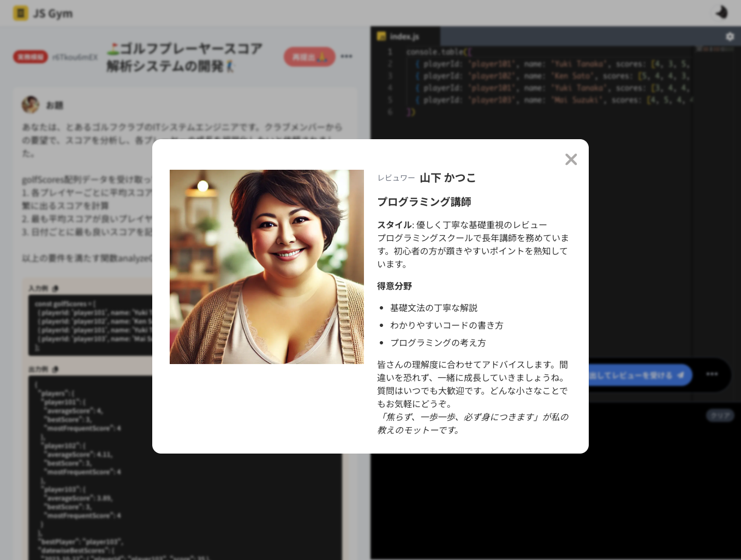Click the reviewer portrait photo
Screen dimensions: 741x560
point(266,266)
